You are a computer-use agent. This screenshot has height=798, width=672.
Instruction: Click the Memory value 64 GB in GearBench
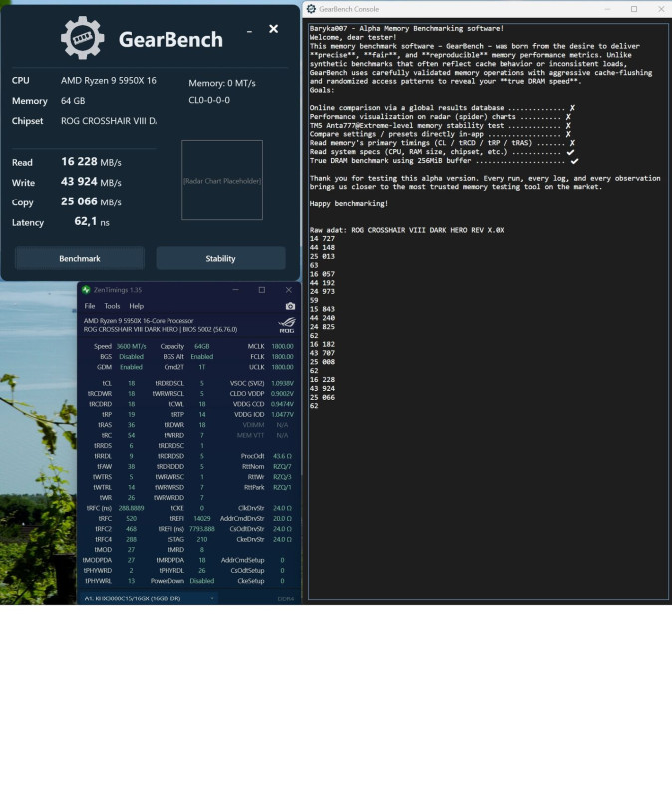pyautogui.click(x=73, y=101)
